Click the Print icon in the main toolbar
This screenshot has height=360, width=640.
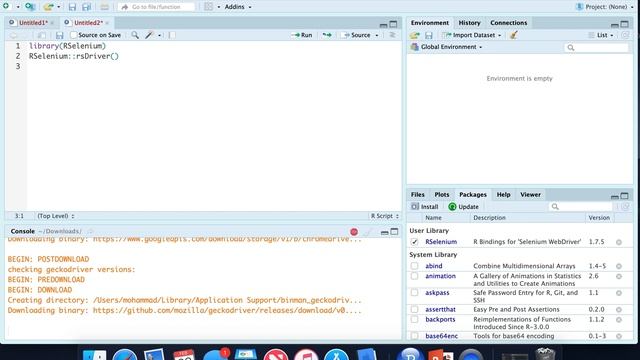tap(104, 7)
